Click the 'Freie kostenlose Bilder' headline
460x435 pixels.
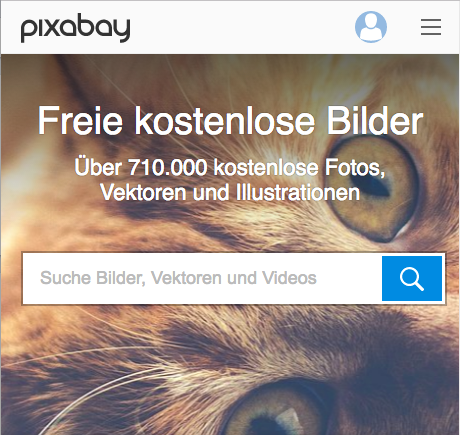click(230, 120)
